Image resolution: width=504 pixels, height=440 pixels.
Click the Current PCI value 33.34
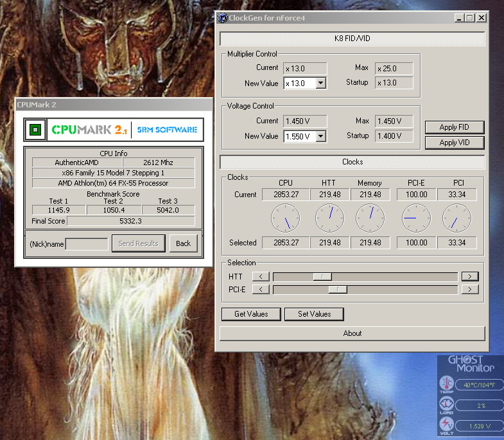456,195
